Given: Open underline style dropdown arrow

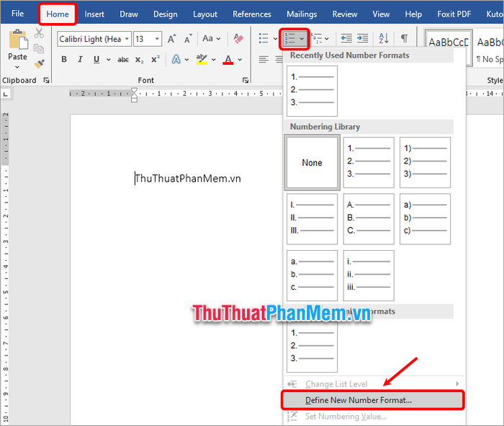Looking at the screenshot, I should (x=109, y=60).
